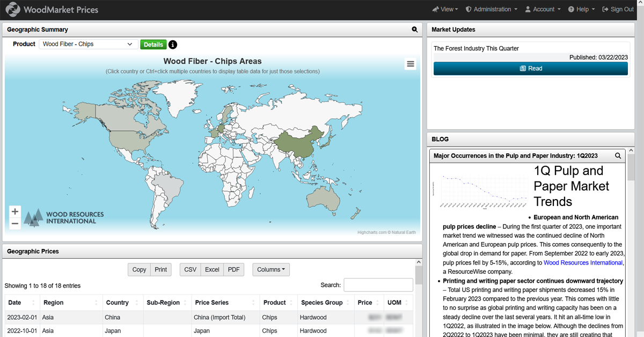The height and width of the screenshot is (337, 644).
Task: Export table as CSV
Action: click(x=191, y=269)
